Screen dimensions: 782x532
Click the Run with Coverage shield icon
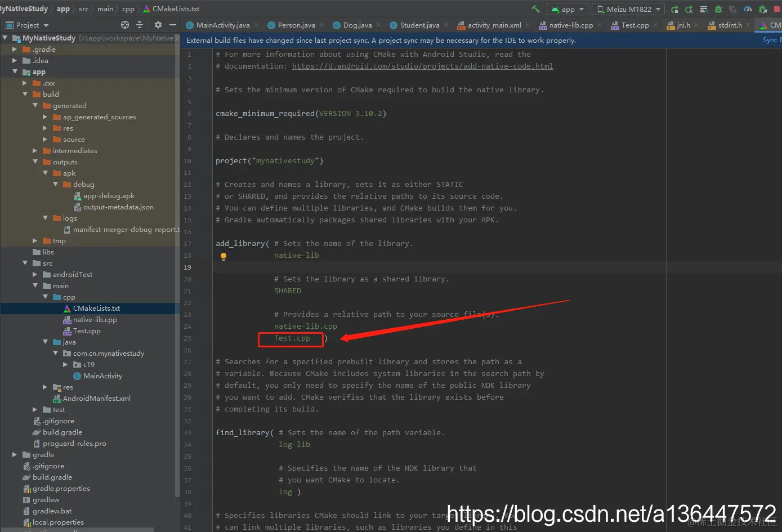tap(733, 9)
